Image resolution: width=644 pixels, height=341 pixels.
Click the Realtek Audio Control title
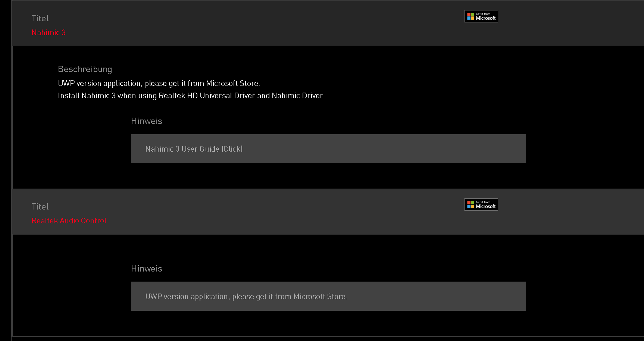coord(69,221)
